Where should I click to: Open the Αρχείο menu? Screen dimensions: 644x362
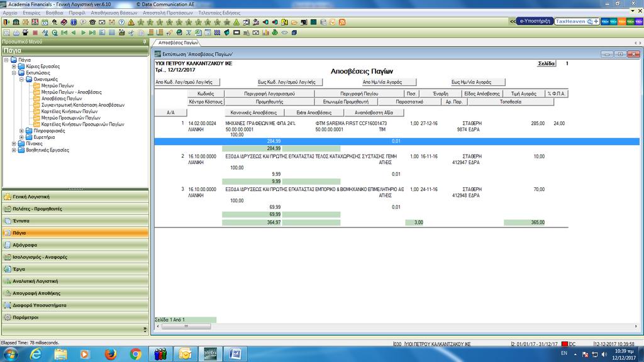click(10, 13)
